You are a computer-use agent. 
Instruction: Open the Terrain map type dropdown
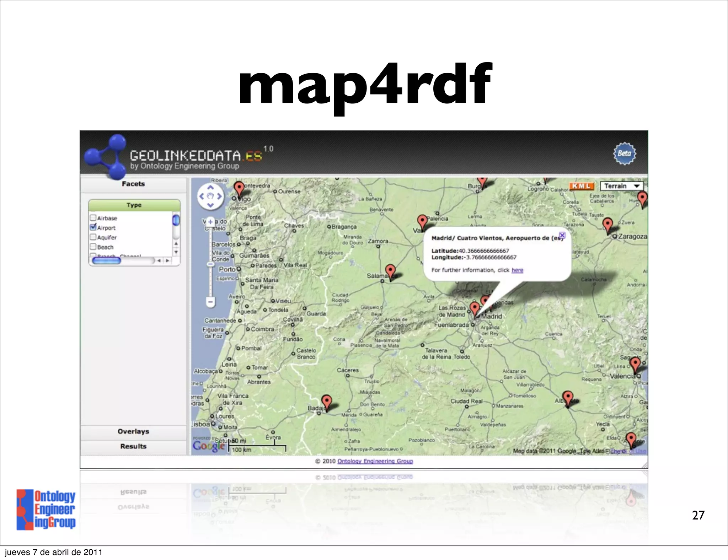[622, 186]
